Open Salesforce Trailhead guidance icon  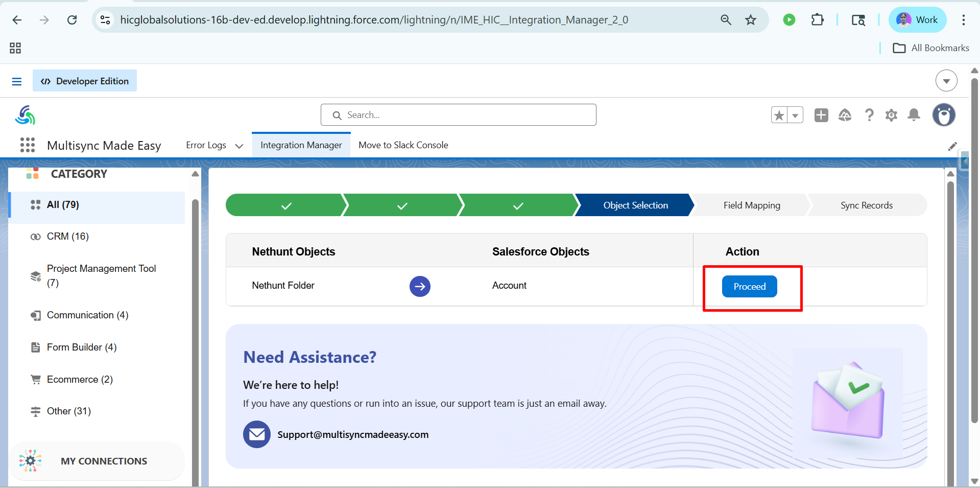pos(845,115)
